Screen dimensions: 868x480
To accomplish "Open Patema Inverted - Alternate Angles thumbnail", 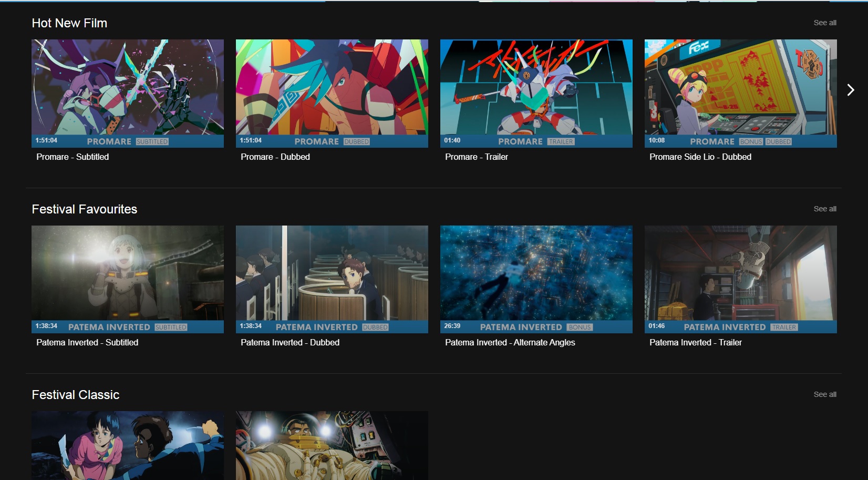I will 536,279.
